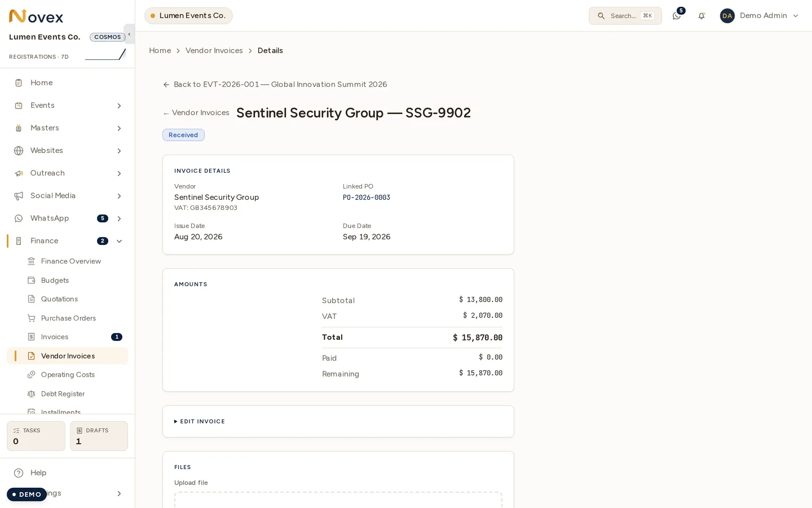812x508 pixels.
Task: Expand the Social Media submenu chevron
Action: (119, 196)
